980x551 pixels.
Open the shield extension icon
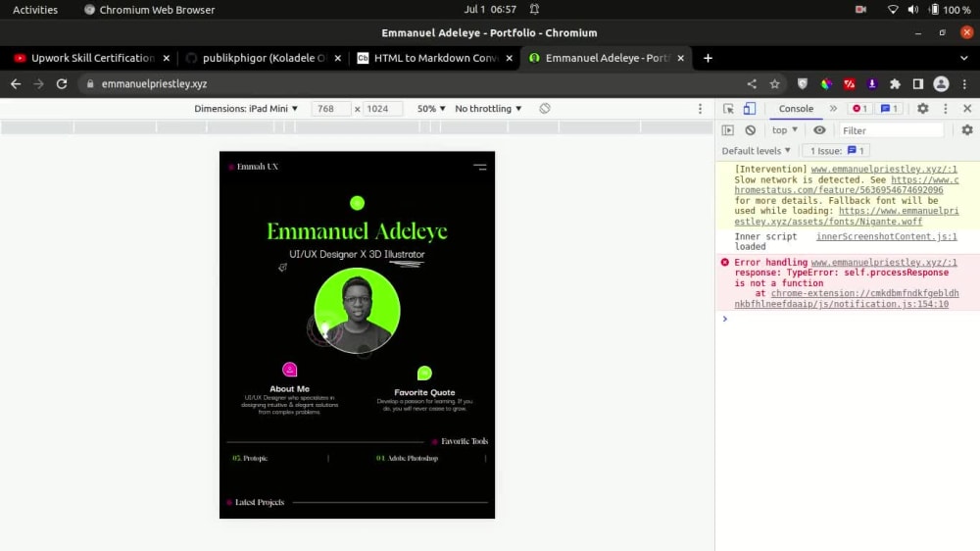[803, 83]
